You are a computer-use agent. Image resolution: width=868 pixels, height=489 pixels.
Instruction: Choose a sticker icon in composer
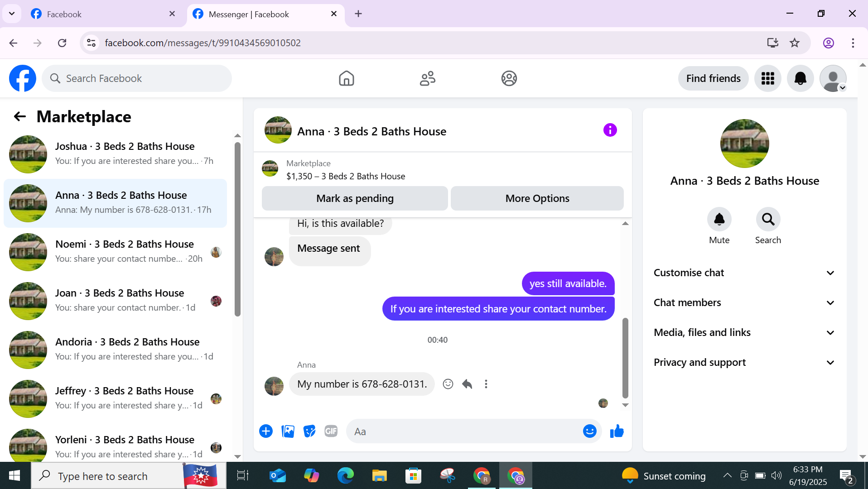[x=309, y=431]
